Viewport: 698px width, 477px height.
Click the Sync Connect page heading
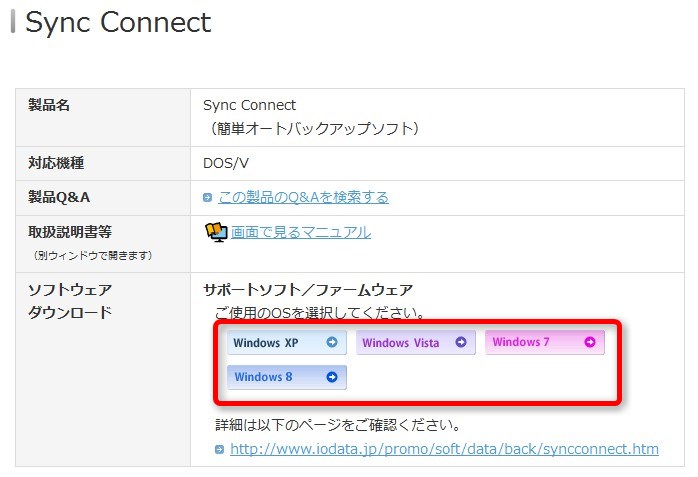118,22
